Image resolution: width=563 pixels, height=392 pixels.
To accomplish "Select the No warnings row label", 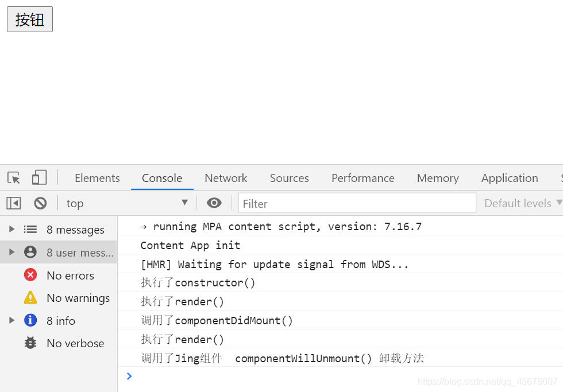I will 78,298.
